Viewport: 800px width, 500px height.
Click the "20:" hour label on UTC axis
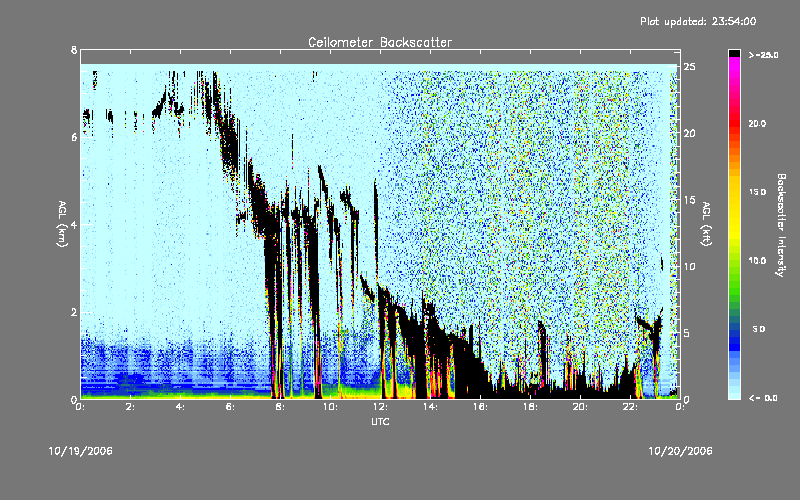pos(580,407)
